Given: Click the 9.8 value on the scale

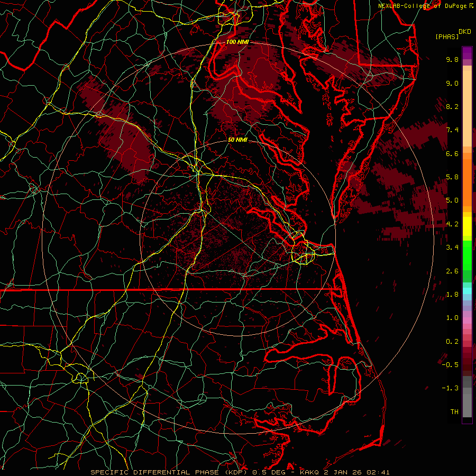Looking at the screenshot, I should click(452, 59).
